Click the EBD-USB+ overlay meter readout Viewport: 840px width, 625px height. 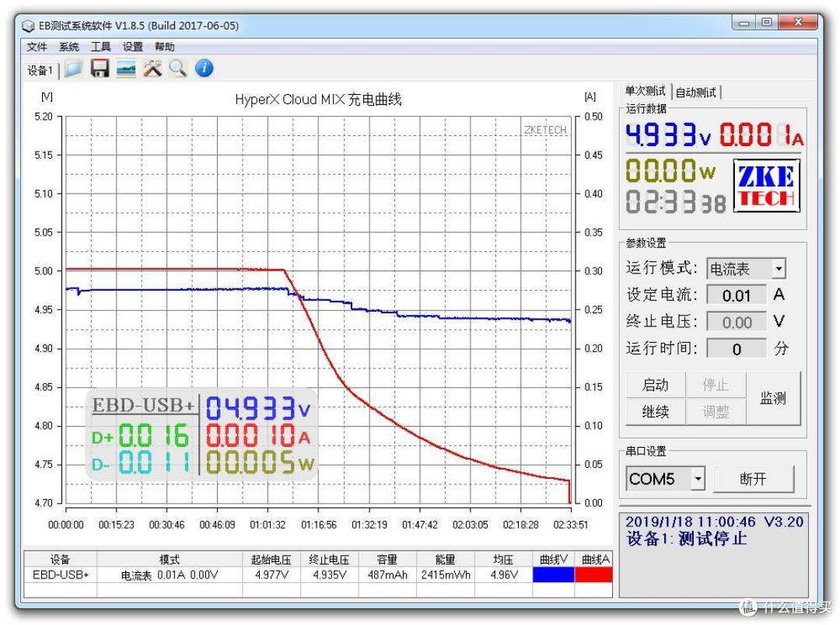tap(202, 434)
